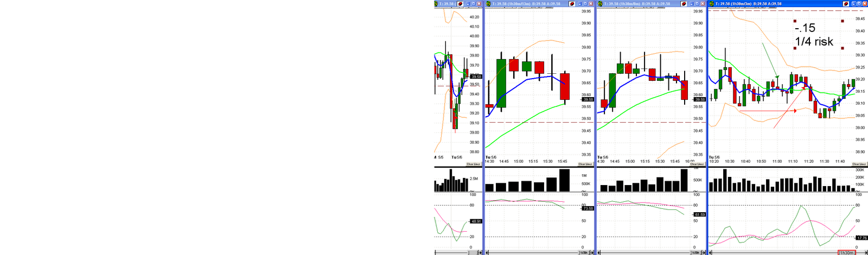Viewport: 868px width, 255px height.
Task: Click the link icon in the 3m chart title bar
Action: pos(846,3)
